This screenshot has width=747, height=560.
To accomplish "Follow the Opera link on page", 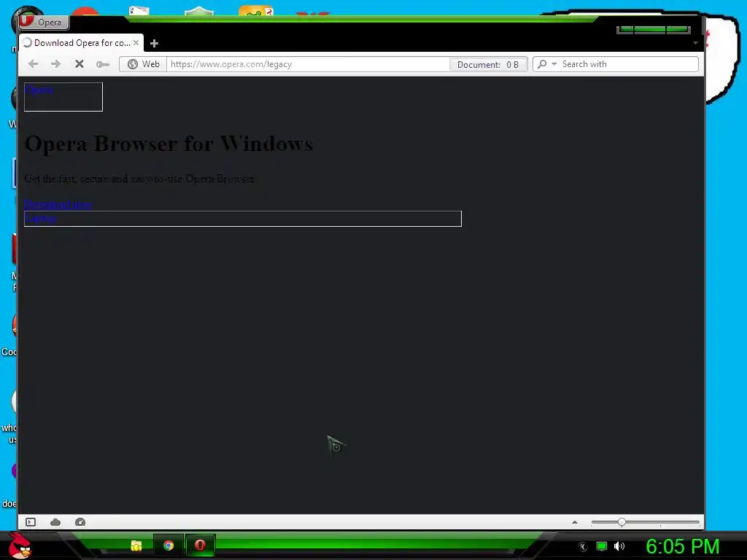I will click(x=39, y=90).
